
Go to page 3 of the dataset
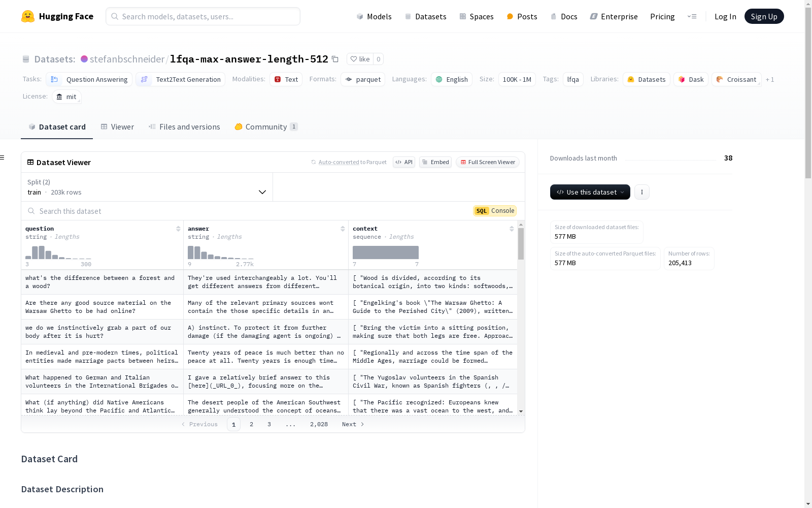click(x=269, y=424)
